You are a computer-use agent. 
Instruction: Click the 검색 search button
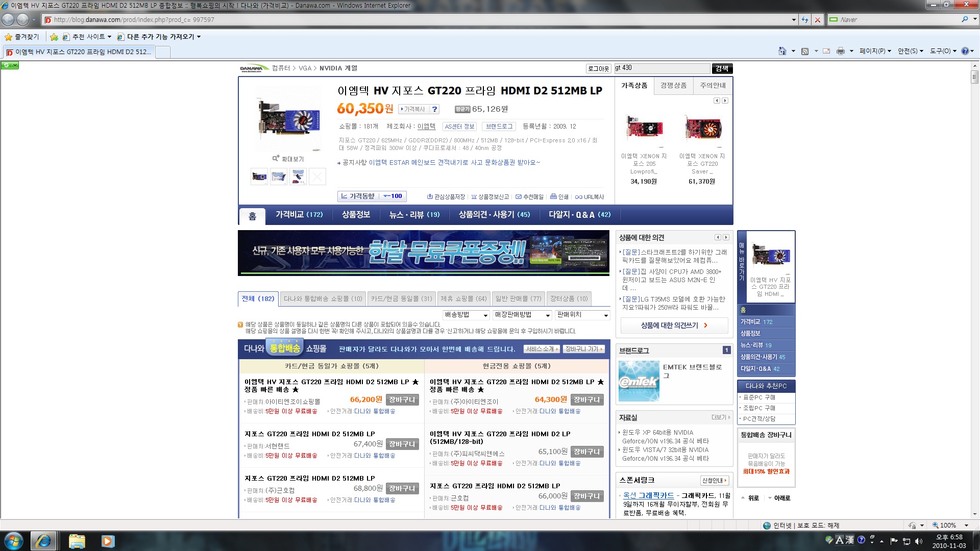pos(722,68)
